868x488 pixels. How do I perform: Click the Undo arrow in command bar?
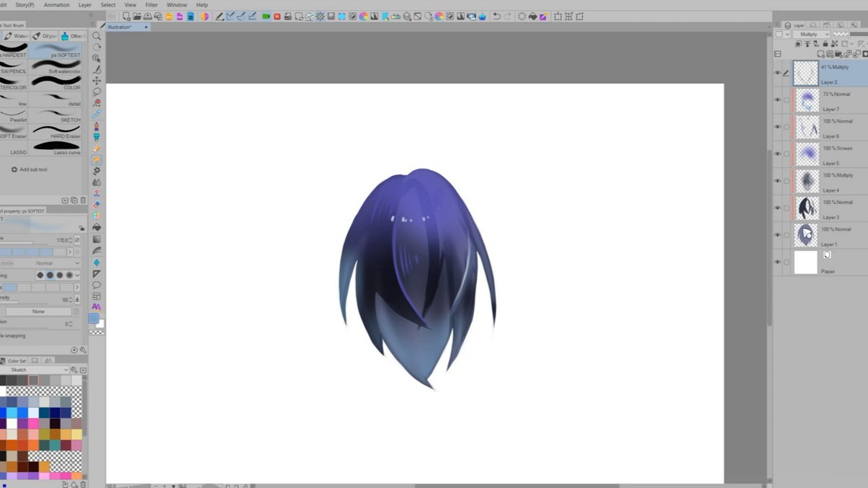[x=496, y=16]
